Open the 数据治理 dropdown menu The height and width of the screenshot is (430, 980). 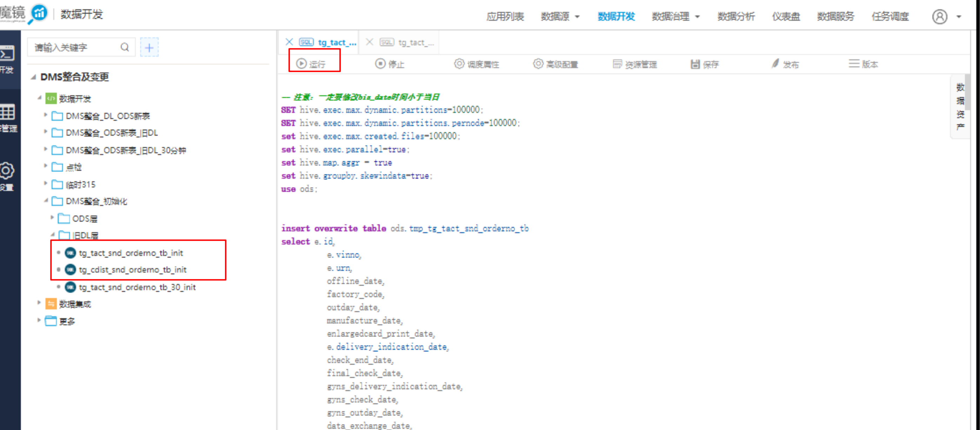click(676, 16)
